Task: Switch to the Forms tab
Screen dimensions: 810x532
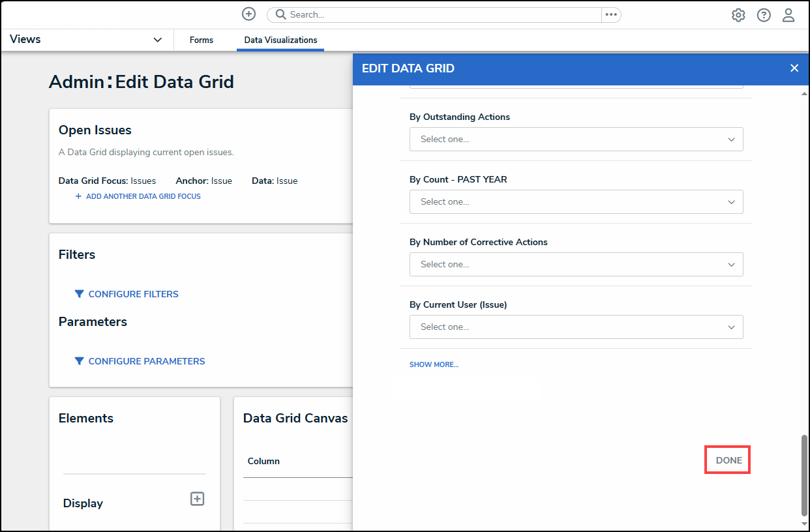Action: [202, 40]
